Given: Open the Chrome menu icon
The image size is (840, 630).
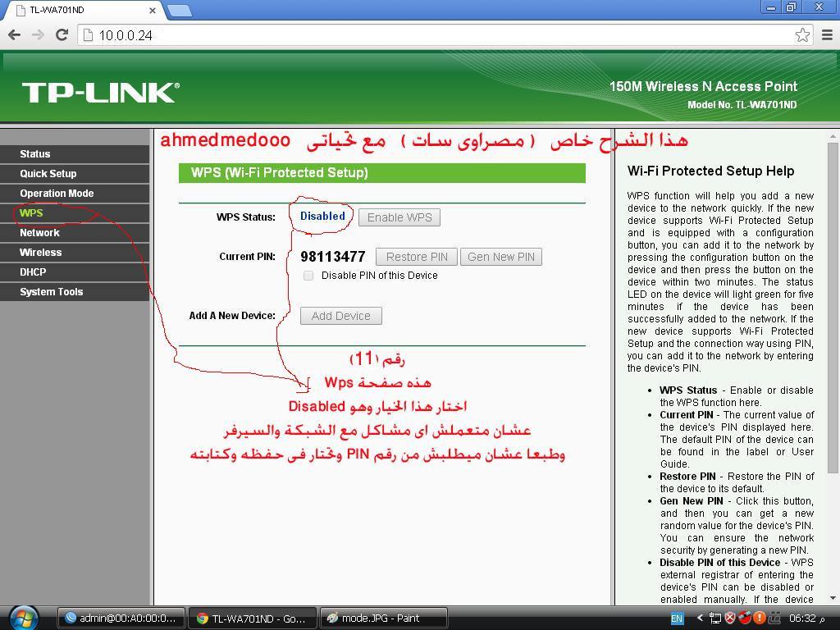Looking at the screenshot, I should [x=827, y=35].
